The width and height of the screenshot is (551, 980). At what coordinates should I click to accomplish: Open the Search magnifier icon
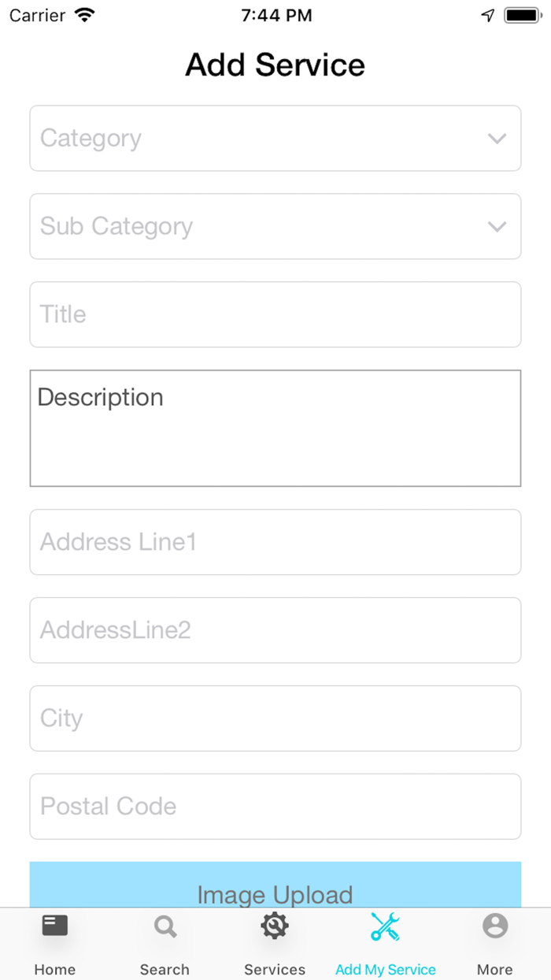[x=165, y=926]
